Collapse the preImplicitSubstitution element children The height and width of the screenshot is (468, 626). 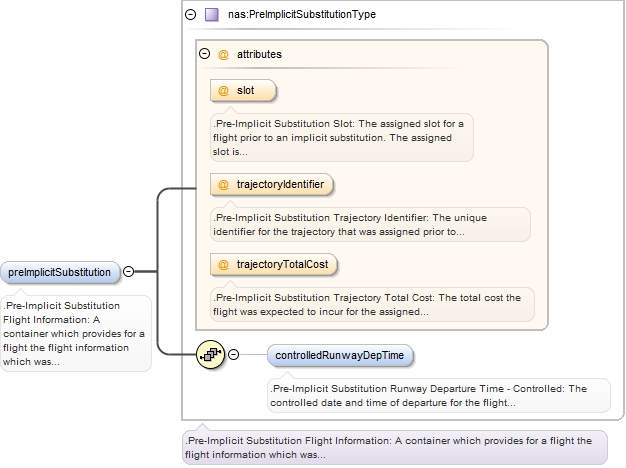click(x=128, y=271)
